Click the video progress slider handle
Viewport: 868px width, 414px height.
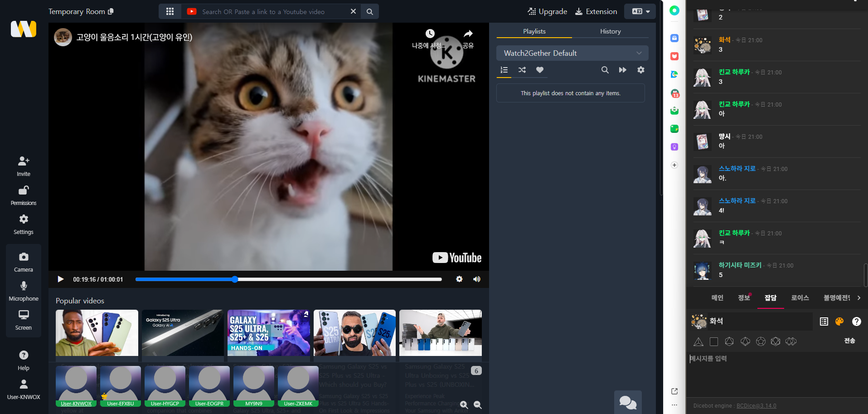point(235,279)
